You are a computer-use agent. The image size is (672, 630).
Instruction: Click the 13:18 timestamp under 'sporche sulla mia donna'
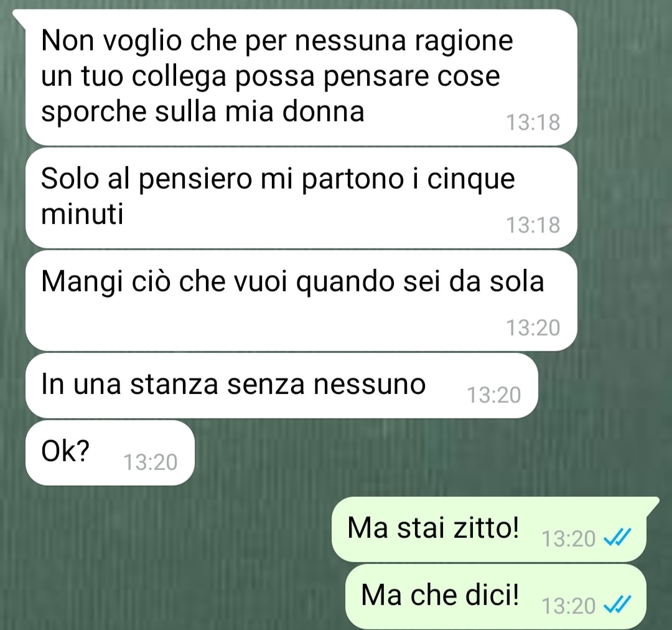click(x=533, y=122)
